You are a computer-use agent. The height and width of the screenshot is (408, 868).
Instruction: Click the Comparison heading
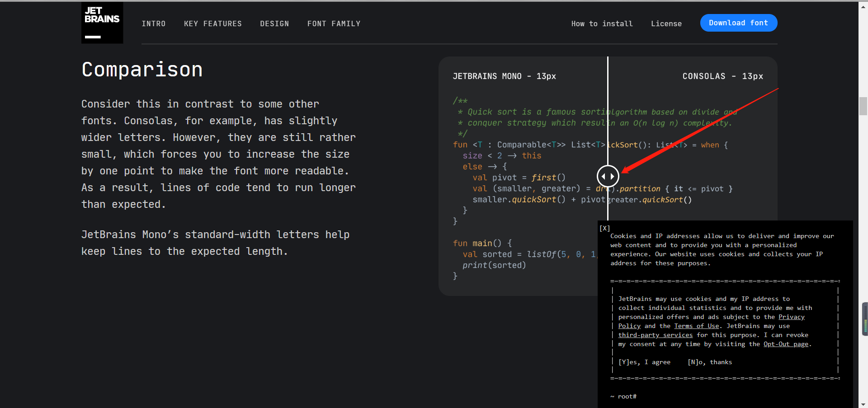click(x=142, y=70)
